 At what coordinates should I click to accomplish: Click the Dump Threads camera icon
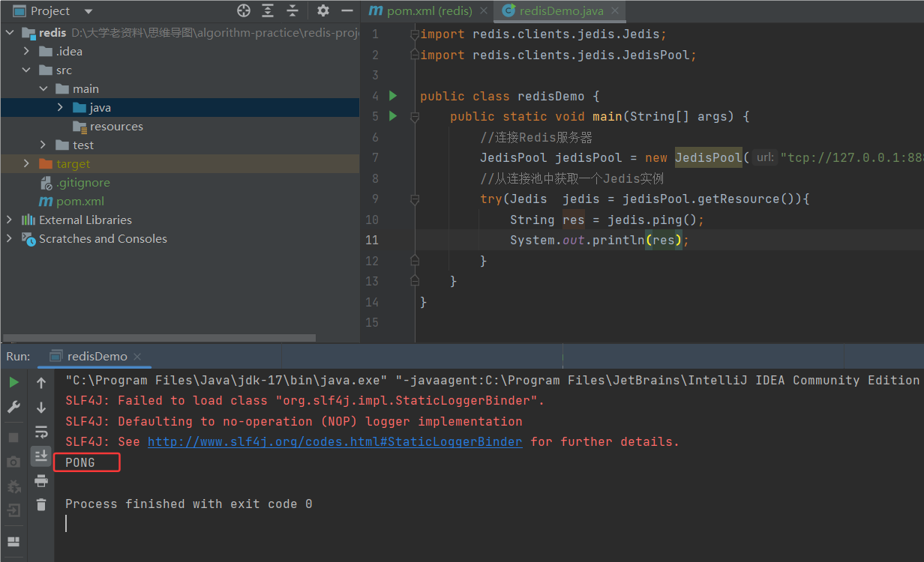click(x=13, y=462)
